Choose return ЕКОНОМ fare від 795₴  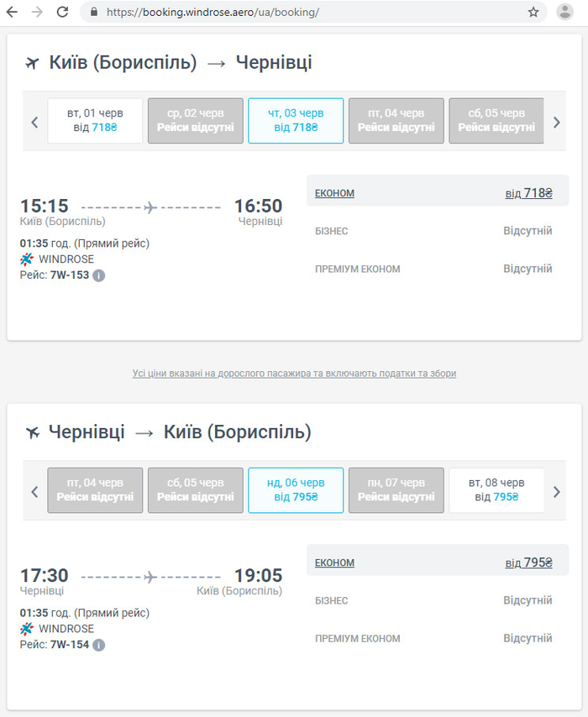point(528,563)
